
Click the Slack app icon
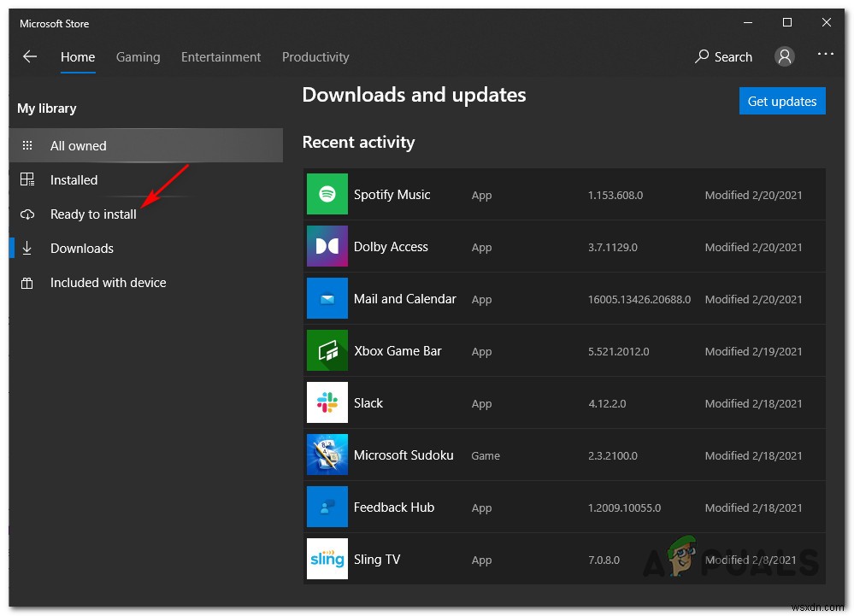(327, 402)
